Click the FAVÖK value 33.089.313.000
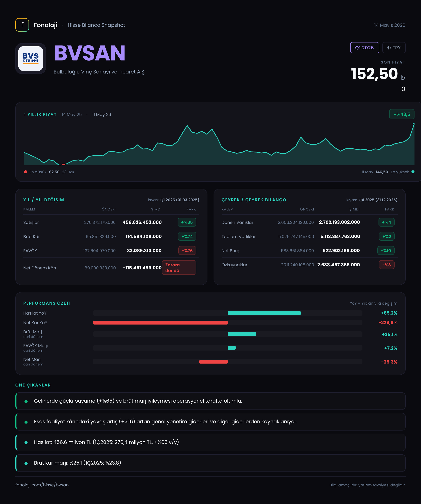This screenshot has height=504, width=421. (144, 250)
